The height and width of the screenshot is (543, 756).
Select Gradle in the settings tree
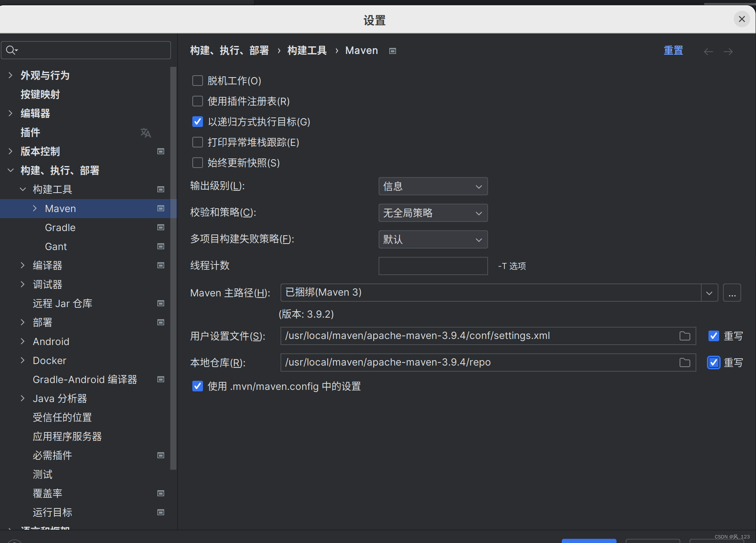coord(60,227)
